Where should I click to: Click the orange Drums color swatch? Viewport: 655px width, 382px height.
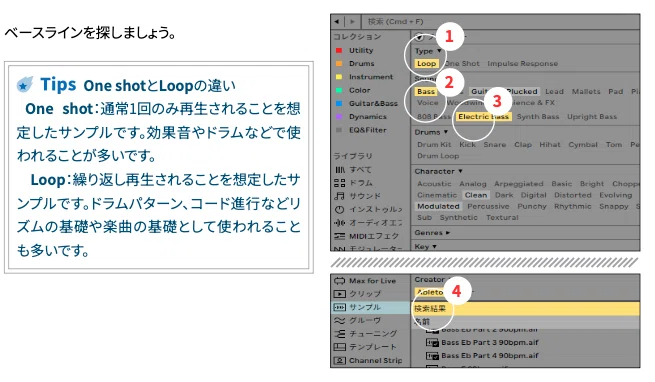click(339, 64)
